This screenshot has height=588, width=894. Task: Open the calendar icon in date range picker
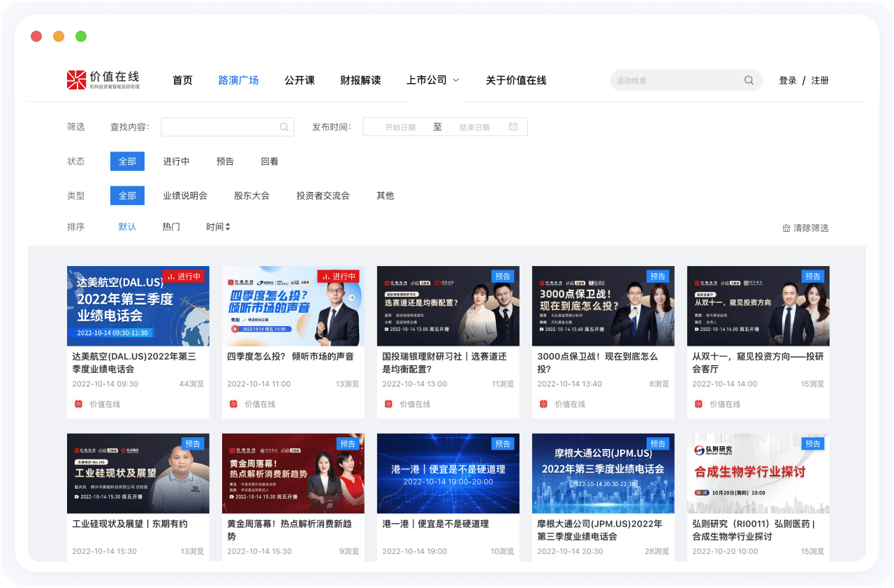click(513, 127)
